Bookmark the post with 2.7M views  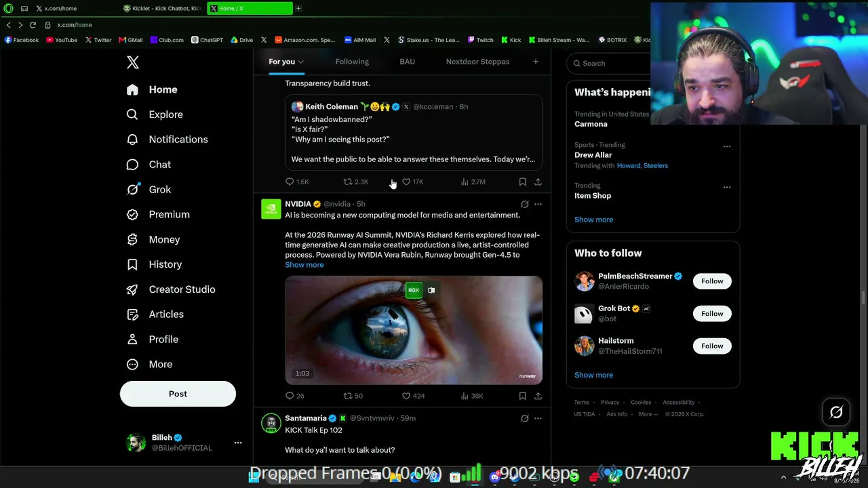tap(522, 182)
